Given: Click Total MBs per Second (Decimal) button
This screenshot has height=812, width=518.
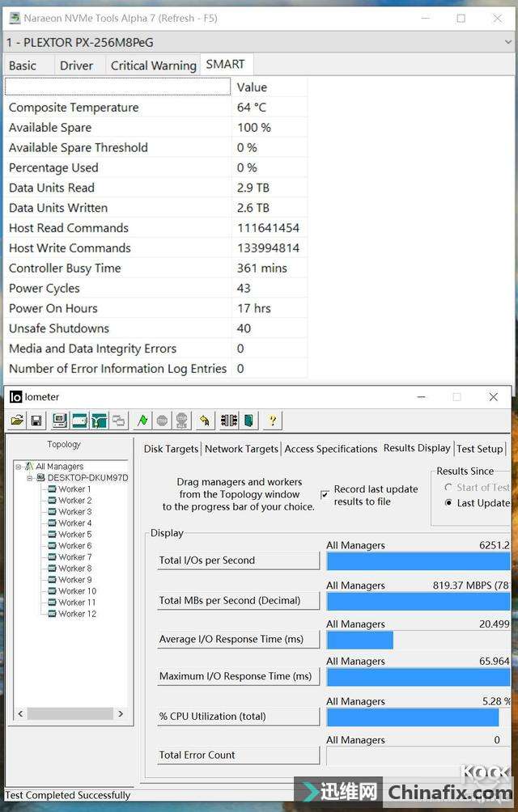Looking at the screenshot, I should click(238, 601).
